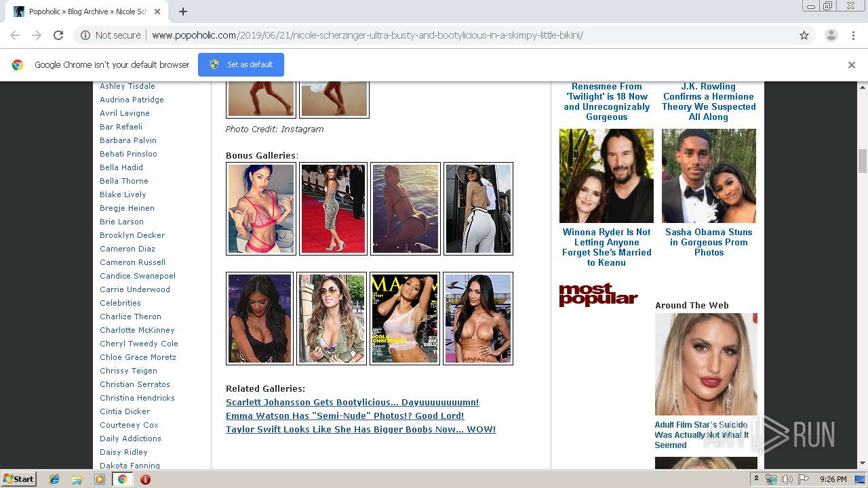Open the network tray icon

(x=771, y=479)
